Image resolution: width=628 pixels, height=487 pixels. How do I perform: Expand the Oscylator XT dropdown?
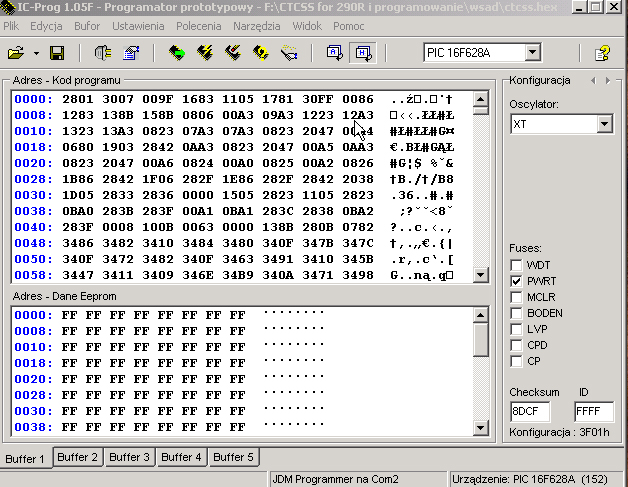pos(603,125)
